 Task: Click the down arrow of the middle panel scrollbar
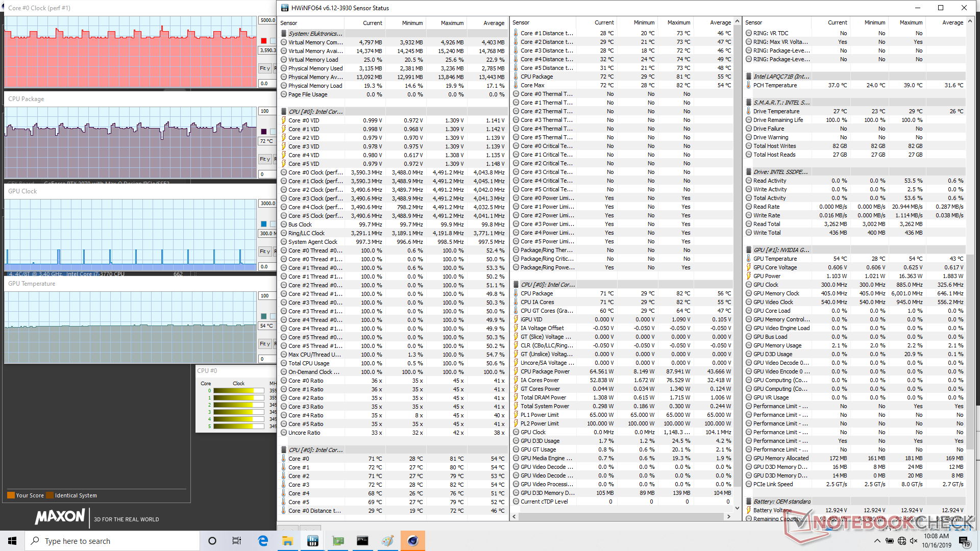point(737,508)
